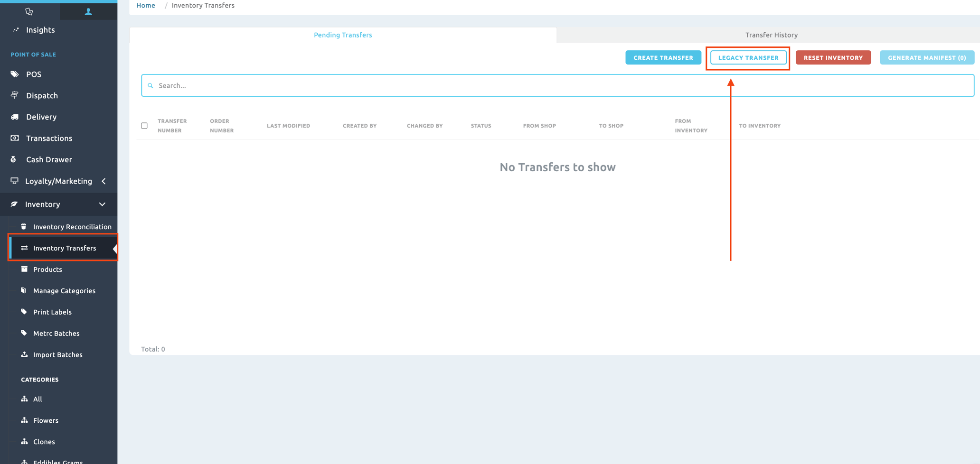Collapse the Inventory menu chevron
Image resolution: width=980 pixels, height=464 pixels.
(x=102, y=204)
